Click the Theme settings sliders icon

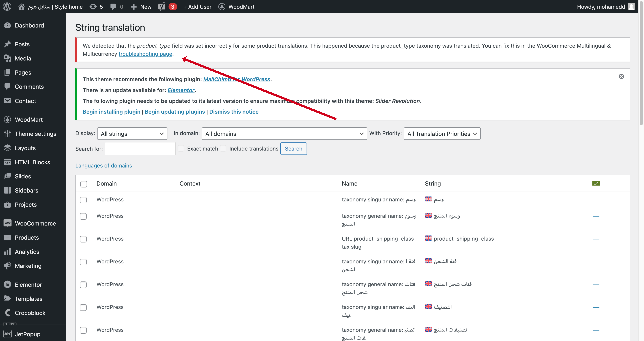coord(8,134)
